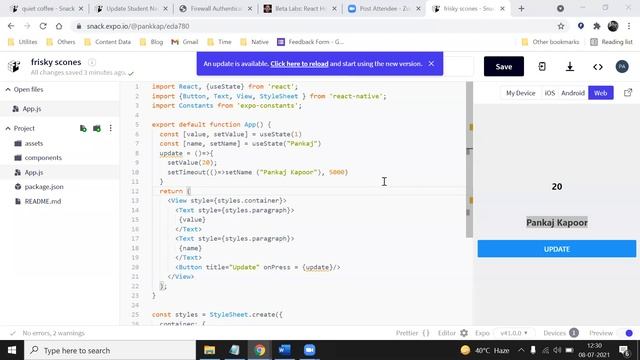Viewport: 640px width, 360px height.
Task: Click the Windows Start button
Action: [12, 350]
